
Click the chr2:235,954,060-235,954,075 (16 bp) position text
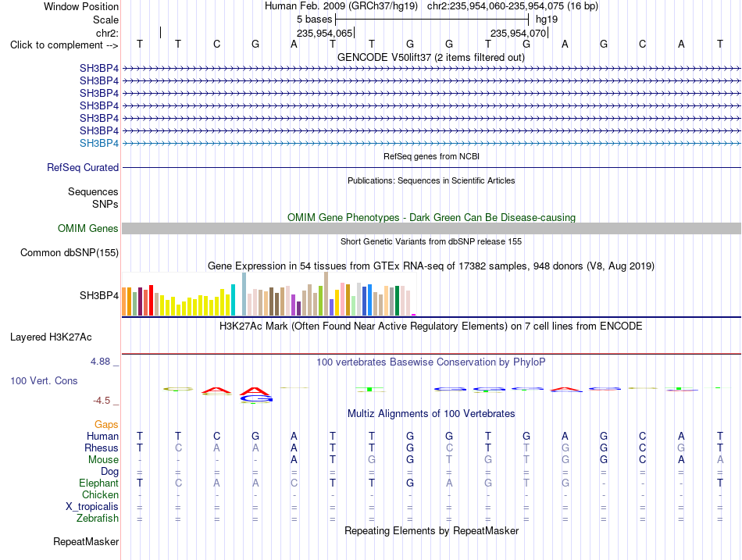click(512, 6)
